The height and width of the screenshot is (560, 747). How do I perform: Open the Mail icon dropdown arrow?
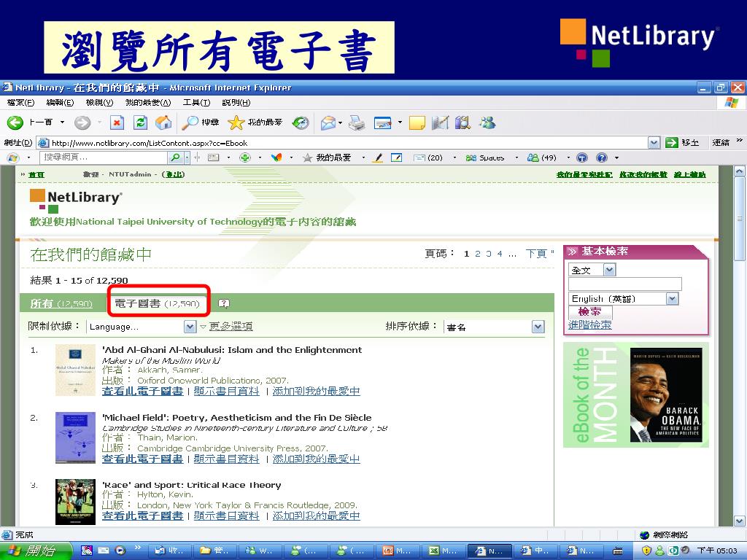coord(340,122)
